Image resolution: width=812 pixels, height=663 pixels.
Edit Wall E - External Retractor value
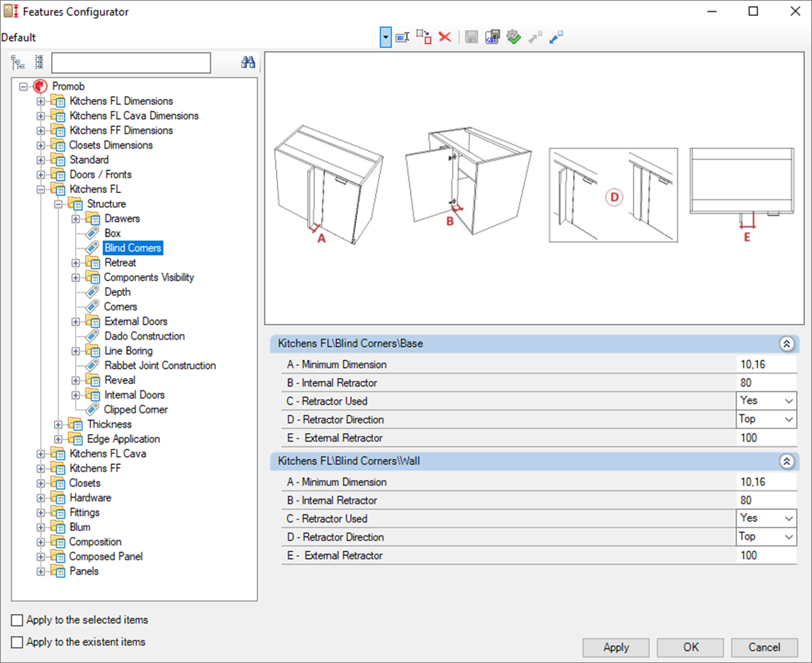tap(766, 556)
